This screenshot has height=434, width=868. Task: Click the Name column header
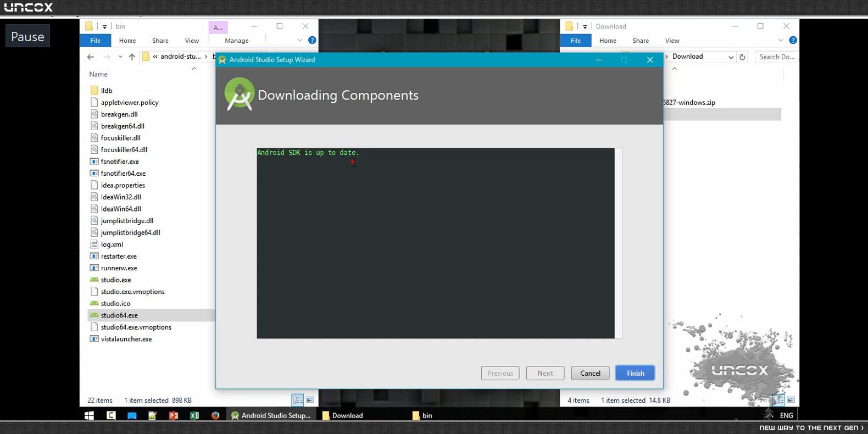[98, 74]
